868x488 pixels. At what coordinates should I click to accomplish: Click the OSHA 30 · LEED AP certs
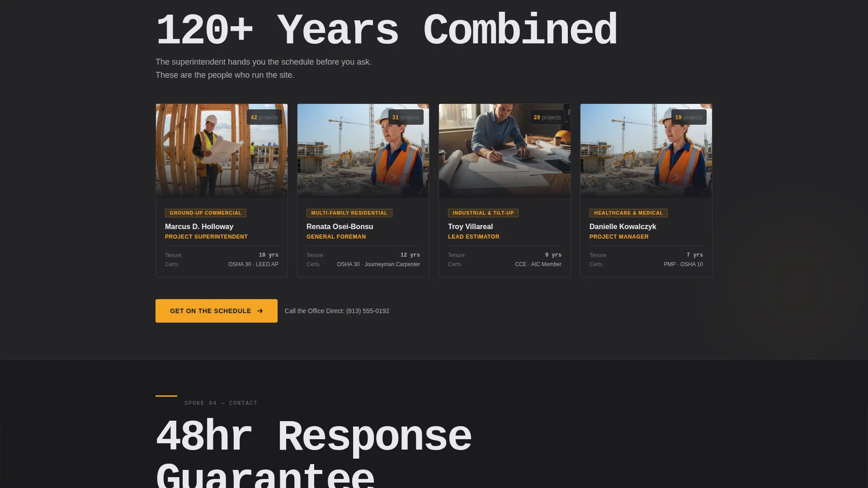[x=253, y=264]
